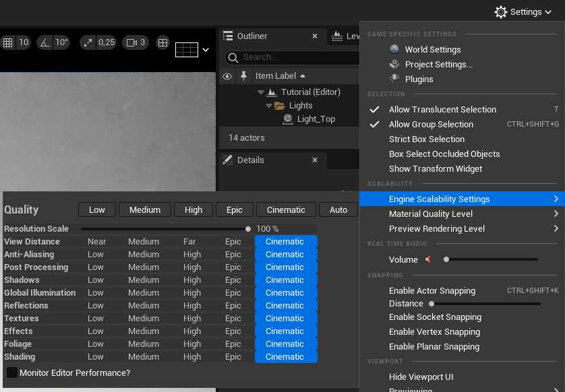565x392 pixels.
Task: Toggle Enable Actor Snapping
Action: click(x=463, y=290)
